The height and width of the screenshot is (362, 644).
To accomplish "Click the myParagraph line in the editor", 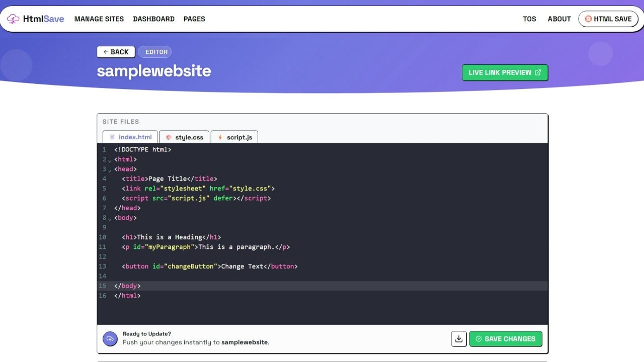I will tap(206, 247).
